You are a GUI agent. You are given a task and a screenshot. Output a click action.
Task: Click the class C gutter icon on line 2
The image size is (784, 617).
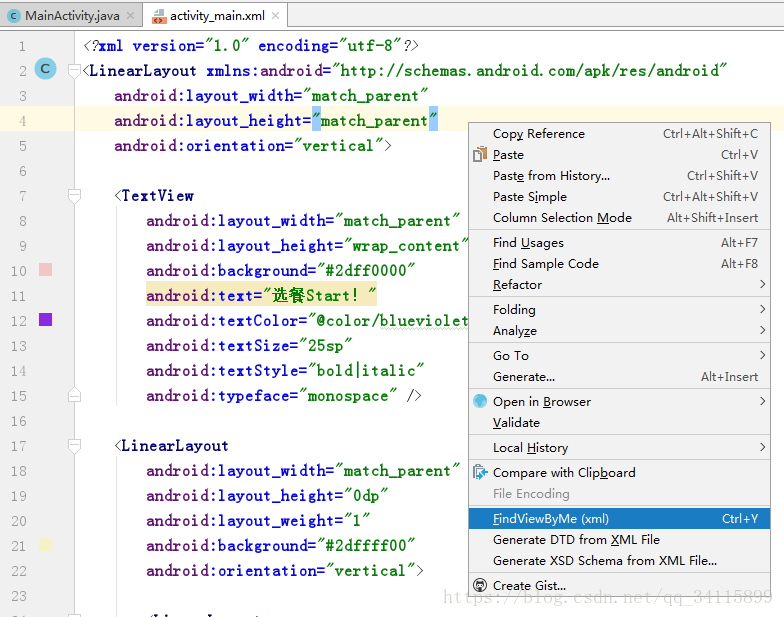(x=46, y=69)
